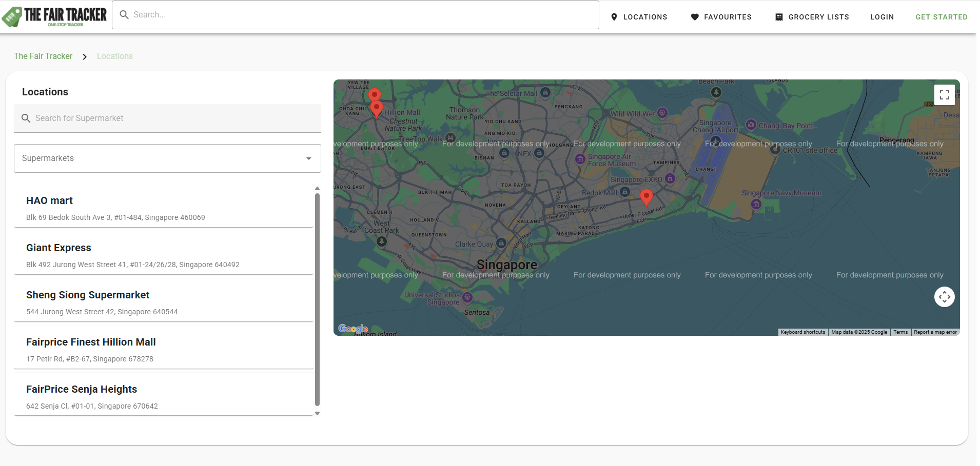Click Singapore Navy Museum map icon
This screenshot has height=466, width=980.
click(x=756, y=204)
